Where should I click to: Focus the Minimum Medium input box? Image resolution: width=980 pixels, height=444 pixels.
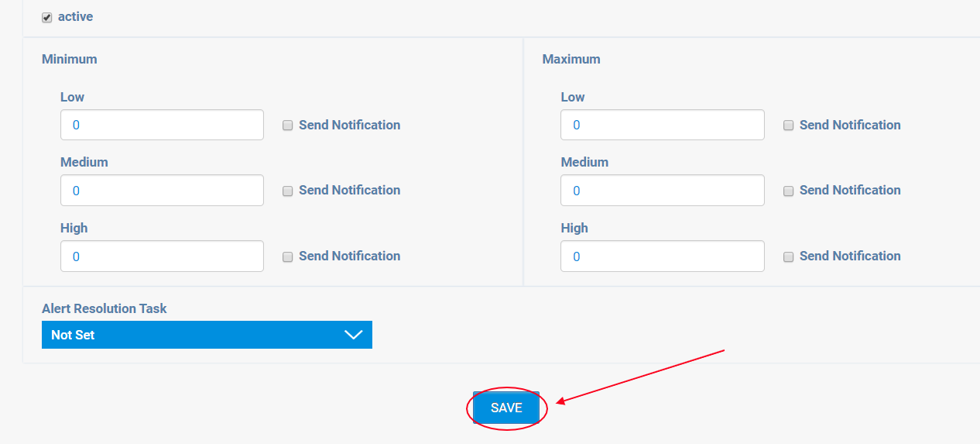pos(162,190)
